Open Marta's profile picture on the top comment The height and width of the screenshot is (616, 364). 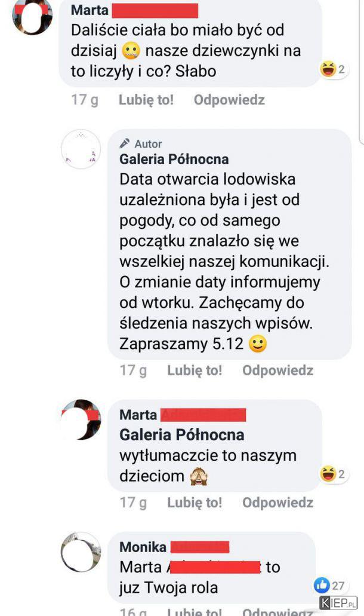click(x=32, y=16)
